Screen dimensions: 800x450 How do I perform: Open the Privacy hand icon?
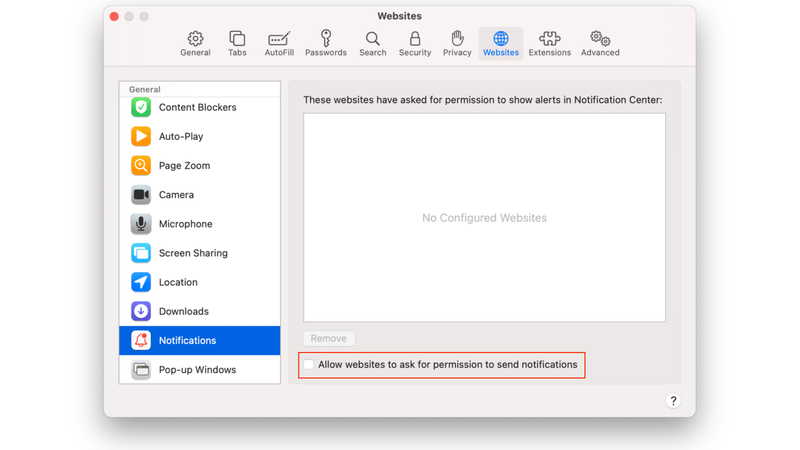coord(457,38)
